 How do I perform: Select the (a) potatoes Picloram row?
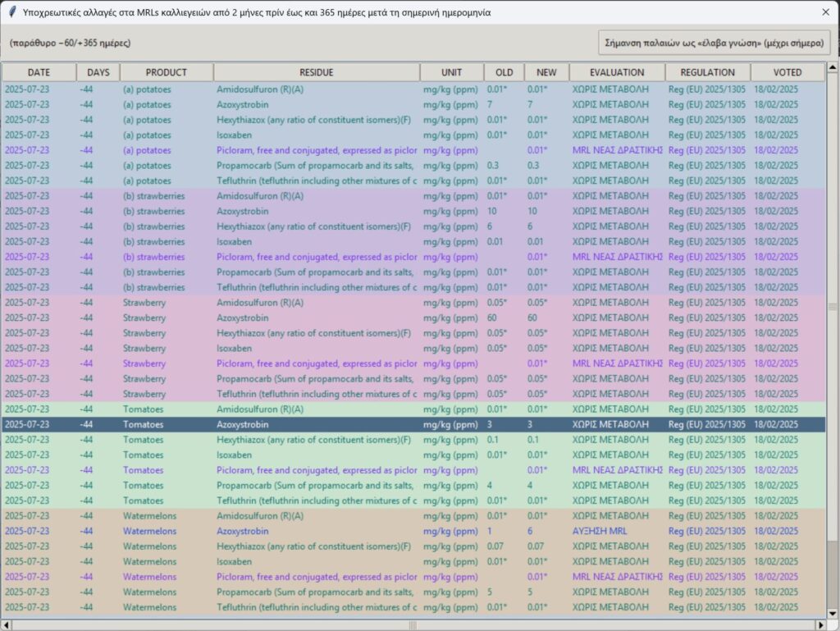[x=413, y=150]
